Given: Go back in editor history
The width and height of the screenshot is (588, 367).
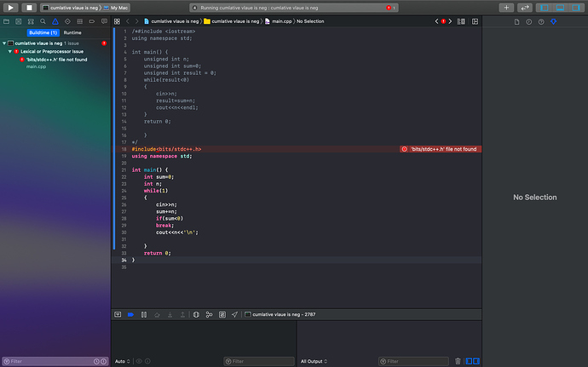Looking at the screenshot, I should click(128, 21).
